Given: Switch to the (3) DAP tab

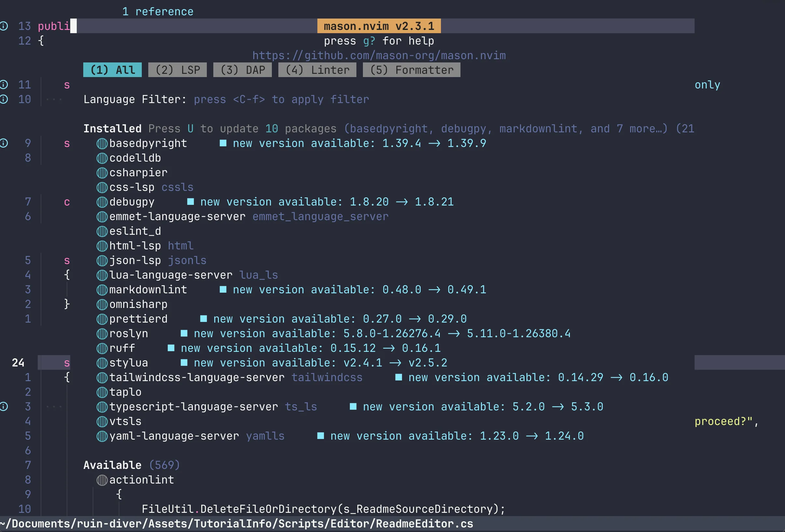Looking at the screenshot, I should click(243, 70).
